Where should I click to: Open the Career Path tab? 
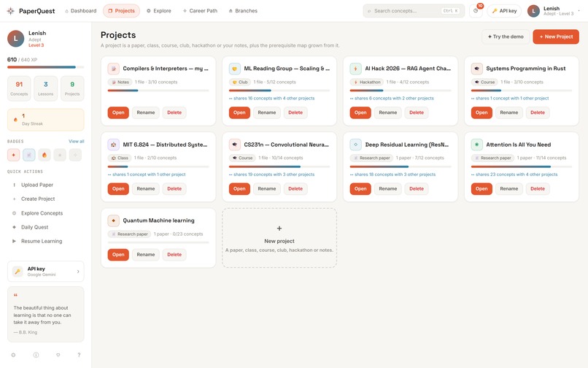click(200, 11)
